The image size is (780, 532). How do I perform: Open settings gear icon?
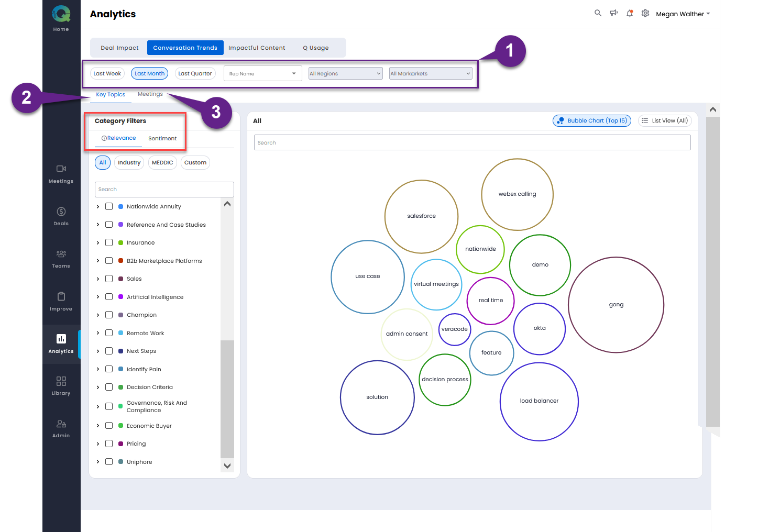tap(645, 13)
